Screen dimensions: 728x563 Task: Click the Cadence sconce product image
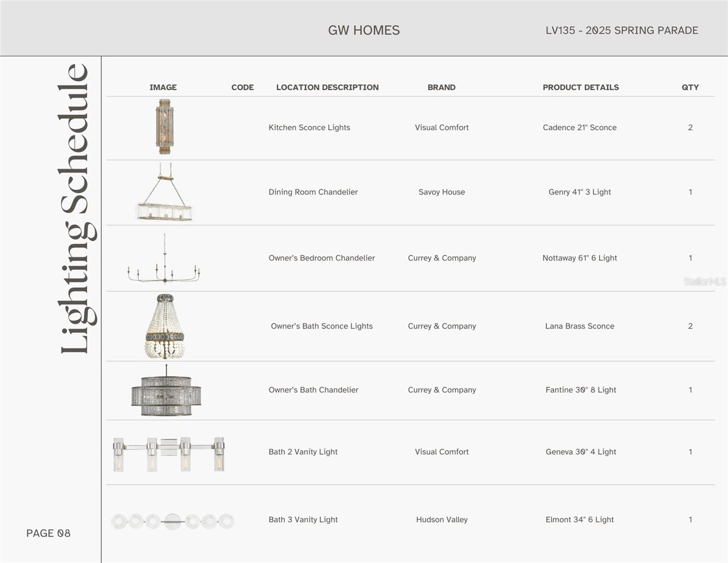[x=165, y=127]
